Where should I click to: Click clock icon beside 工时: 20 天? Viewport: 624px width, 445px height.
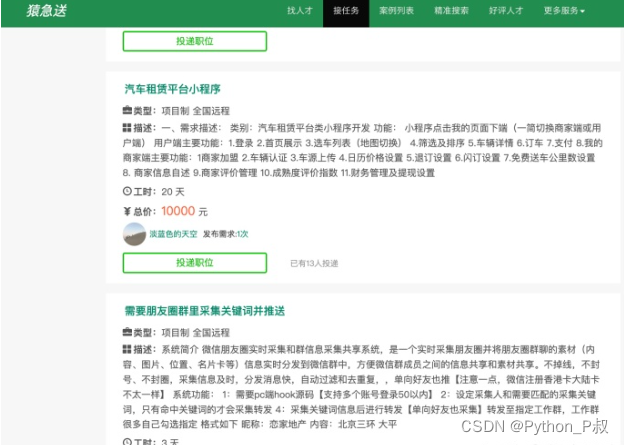127,191
